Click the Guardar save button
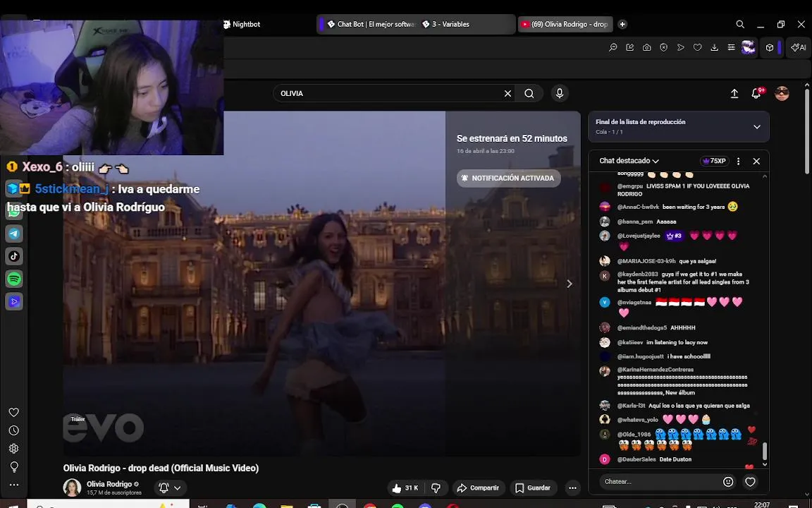The width and height of the screenshot is (812, 508). point(534,488)
